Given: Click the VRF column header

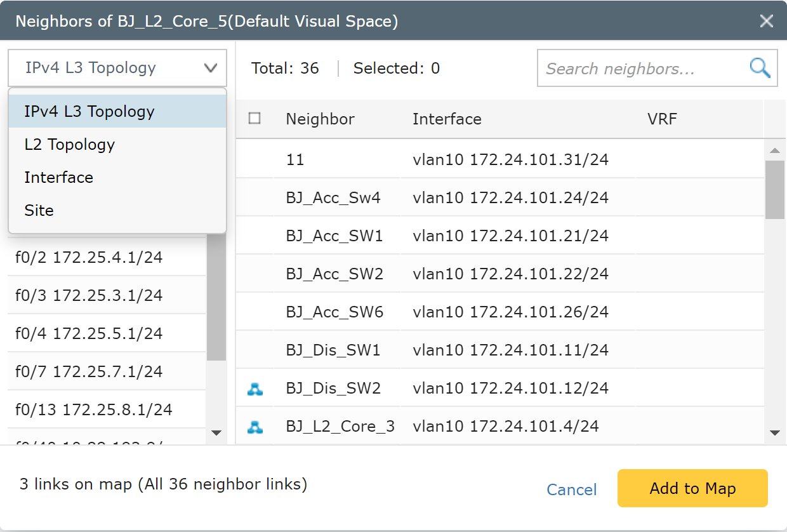Looking at the screenshot, I should tap(662, 119).
